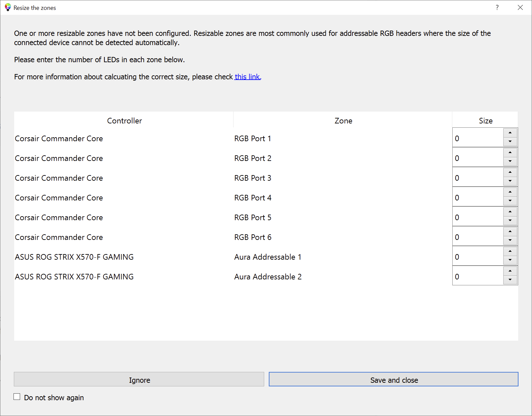Increase size for RGB Port 1

510,133
